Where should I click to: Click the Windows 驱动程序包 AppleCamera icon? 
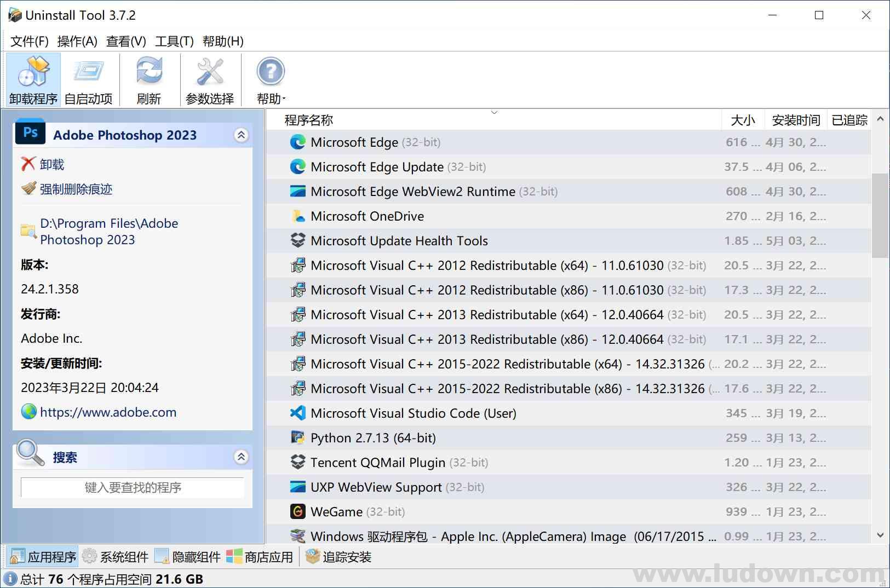[x=297, y=536]
